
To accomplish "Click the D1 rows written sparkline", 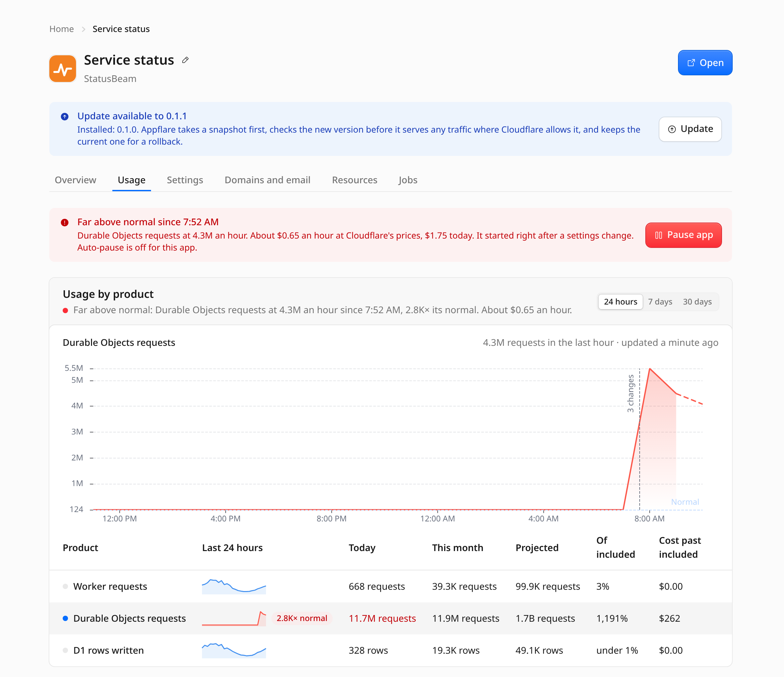I will coord(234,651).
